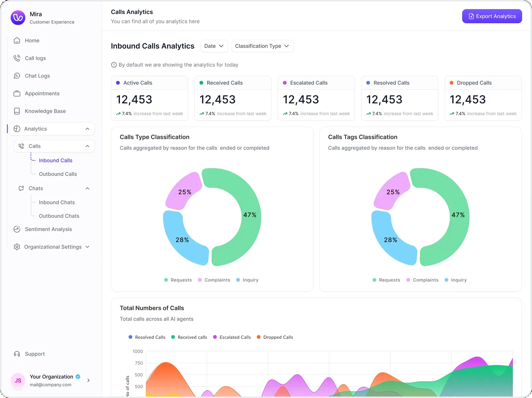Click the trend arrow in Resolved Calls card
Screen dimensions: 532x398
point(368,114)
